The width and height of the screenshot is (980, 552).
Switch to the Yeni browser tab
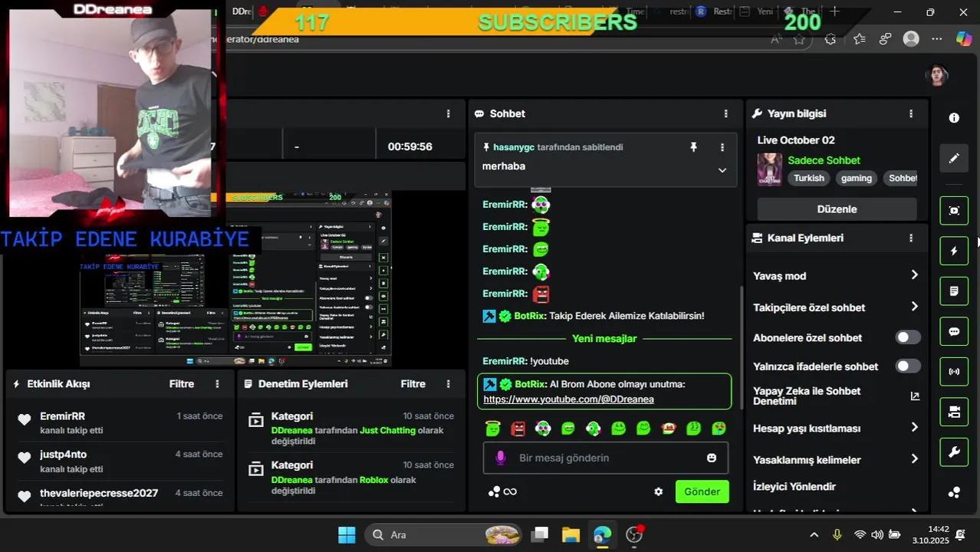(755, 11)
